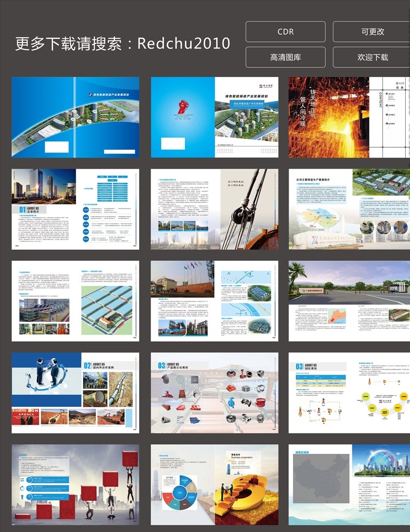Open the 02 handshake pipeline projects spread
The height and width of the screenshot is (532, 410).
click(x=76, y=392)
